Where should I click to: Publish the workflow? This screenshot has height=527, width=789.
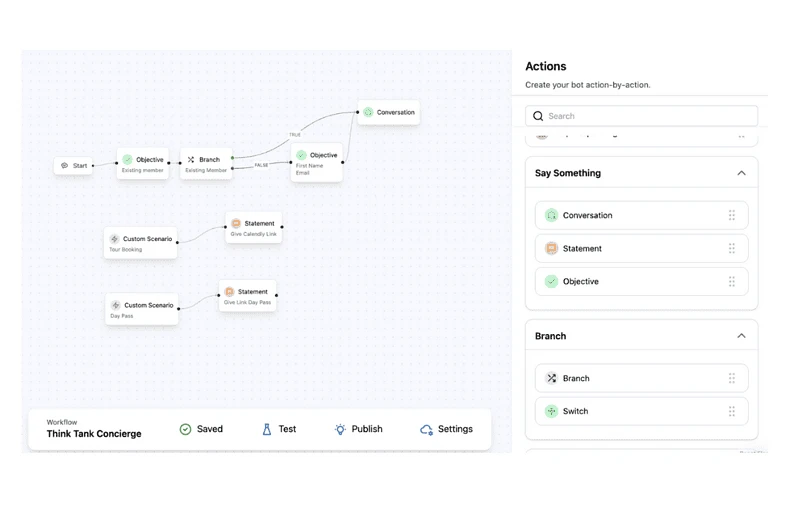359,429
